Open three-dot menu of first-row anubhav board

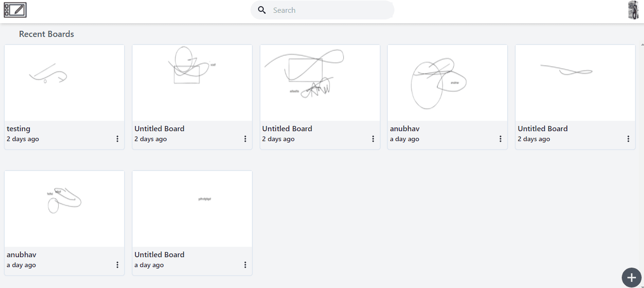point(501,139)
